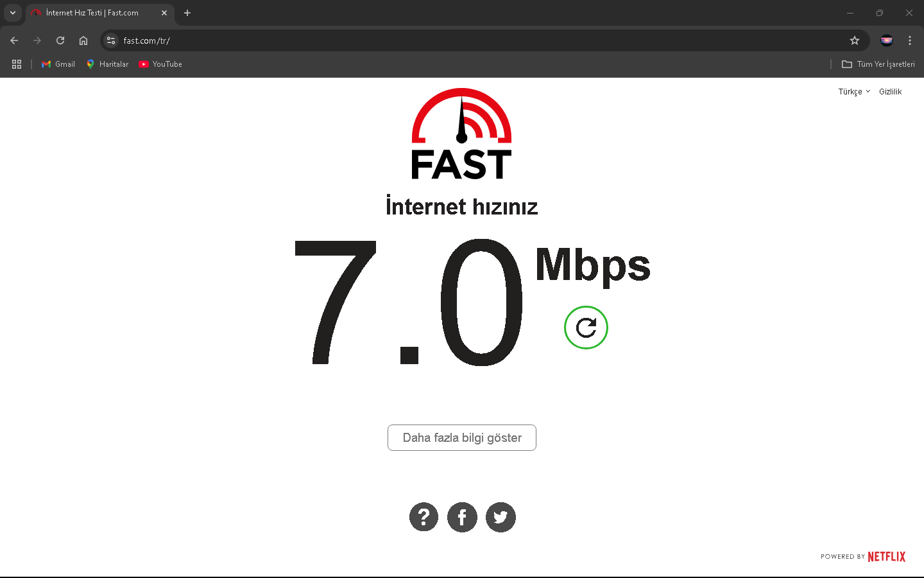924x578 pixels.
Task: Open the Chrome profile avatar
Action: 887,40
